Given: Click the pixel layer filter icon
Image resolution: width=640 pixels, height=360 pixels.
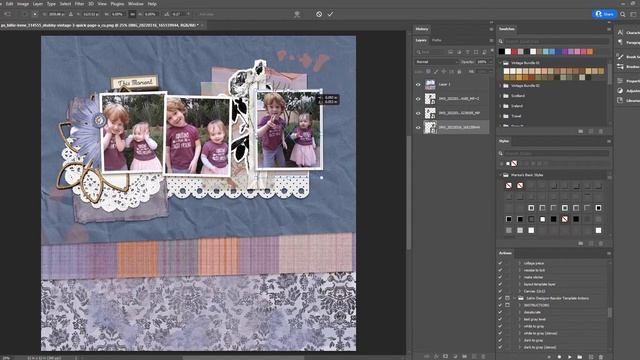Looking at the screenshot, I should click(451, 52).
